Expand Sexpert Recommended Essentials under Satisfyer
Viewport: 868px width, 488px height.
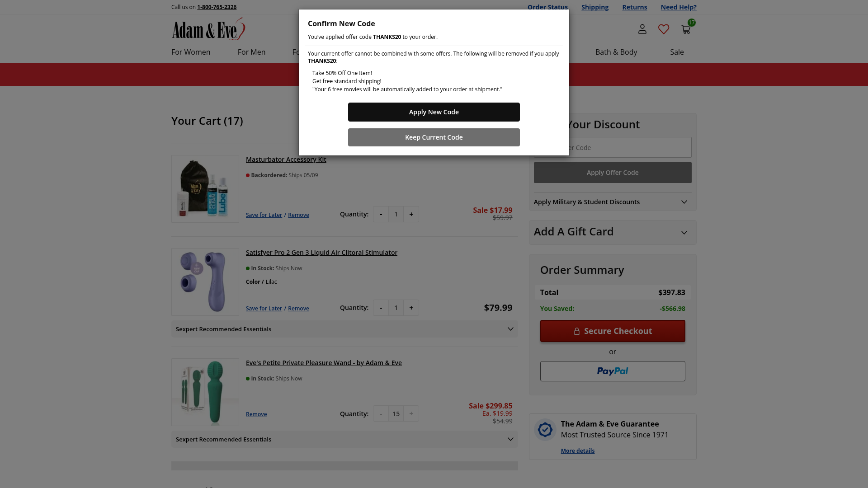click(x=344, y=329)
